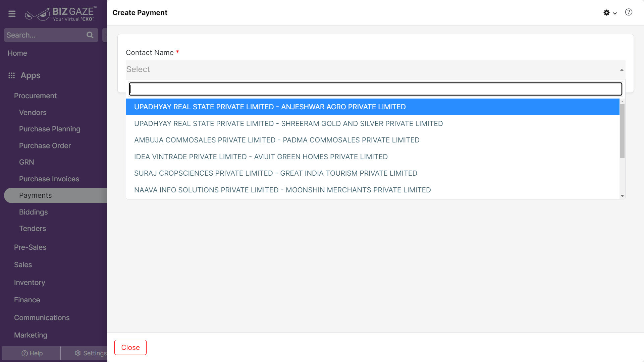Expand Procurement menu
644x362 pixels.
click(x=35, y=96)
